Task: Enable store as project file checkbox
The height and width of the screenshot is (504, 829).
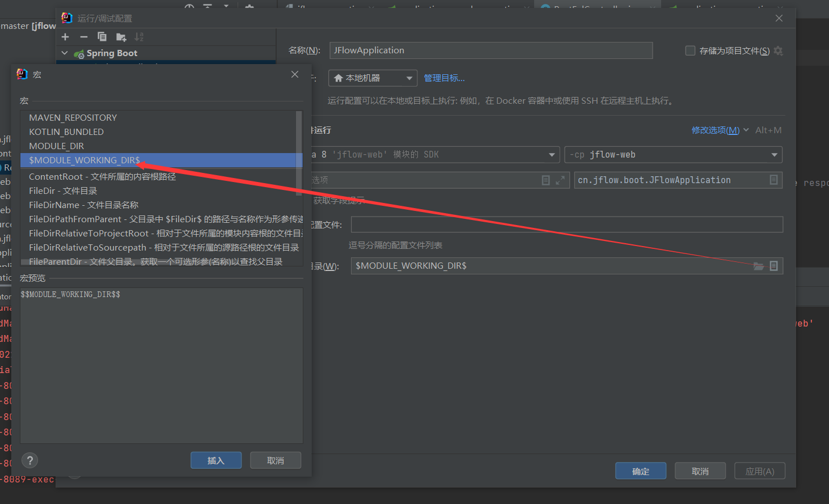Action: (690, 50)
